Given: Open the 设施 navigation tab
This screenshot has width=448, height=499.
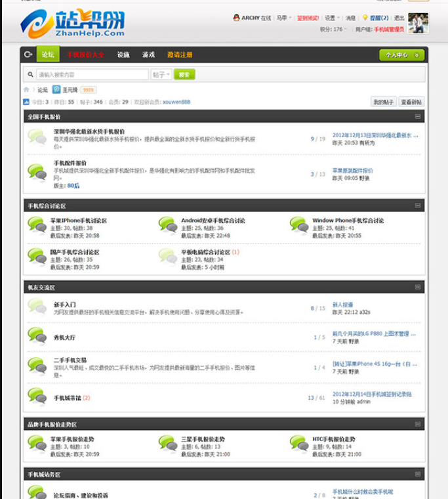Looking at the screenshot, I should [x=123, y=54].
